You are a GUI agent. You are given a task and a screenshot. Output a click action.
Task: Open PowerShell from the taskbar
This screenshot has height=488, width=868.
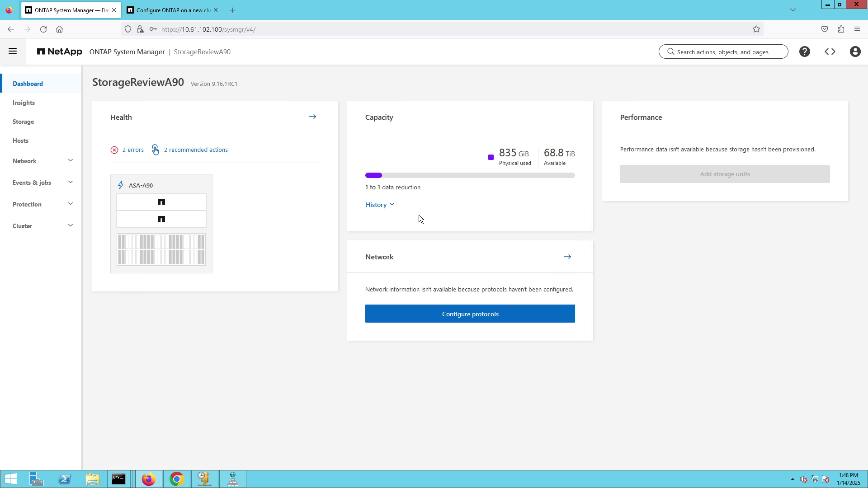tap(65, 479)
